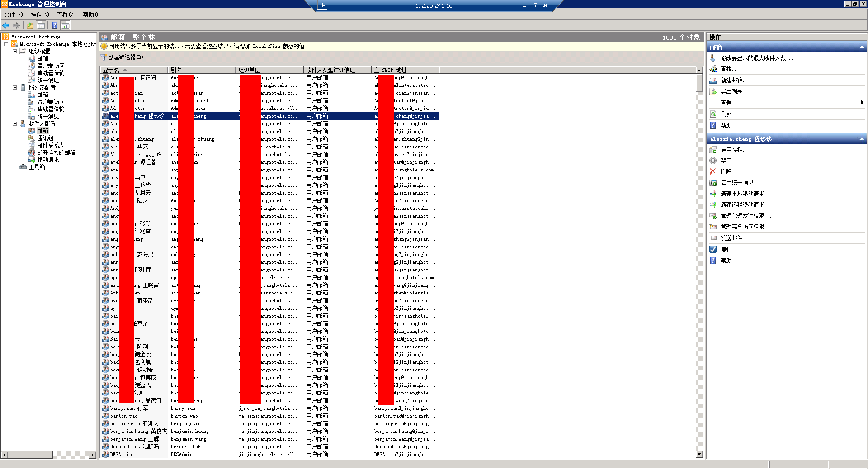Click the modify maximum recipients icon
This screenshot has height=470, width=868.
click(x=713, y=58)
